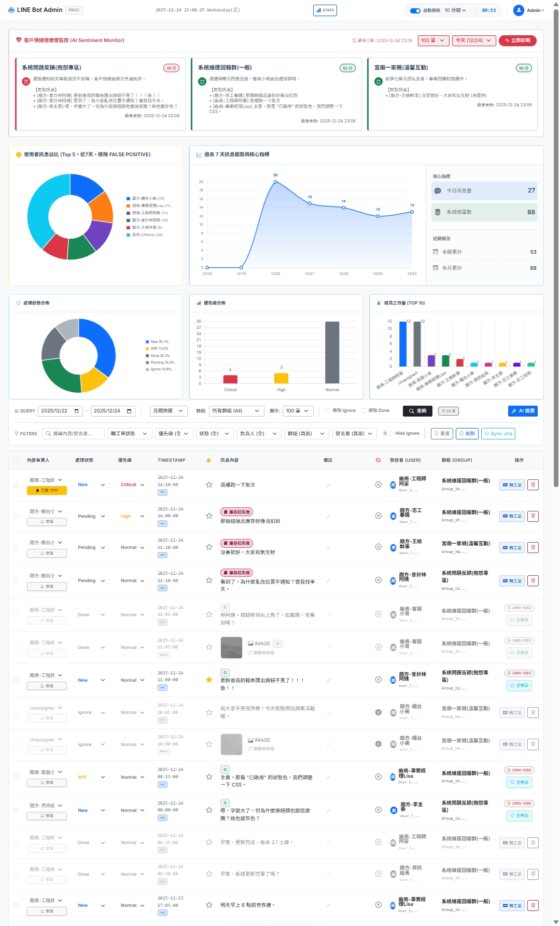
Task: Click the pencil note icon in the first message row
Action: pos(328,486)
